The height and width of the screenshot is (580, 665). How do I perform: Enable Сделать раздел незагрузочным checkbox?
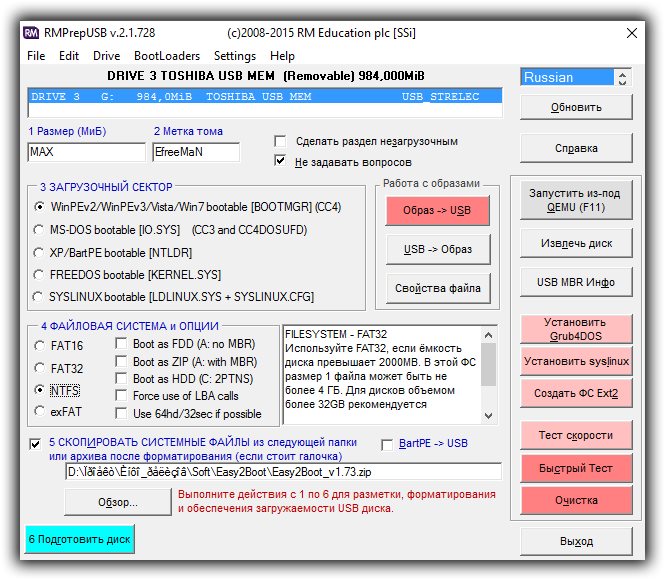pyautogui.click(x=280, y=141)
